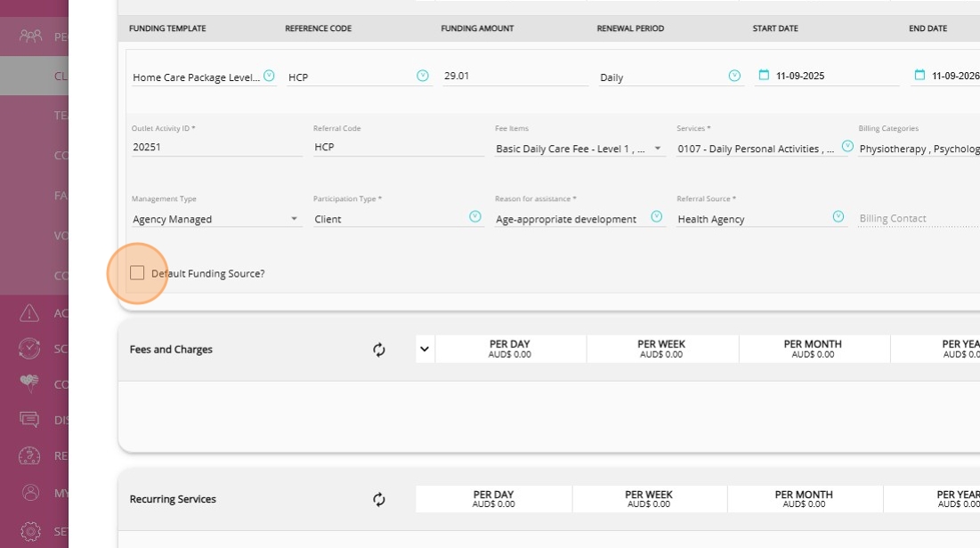Image resolution: width=980 pixels, height=548 pixels.
Task: Click the People icon in sidebar
Action: tap(30, 36)
